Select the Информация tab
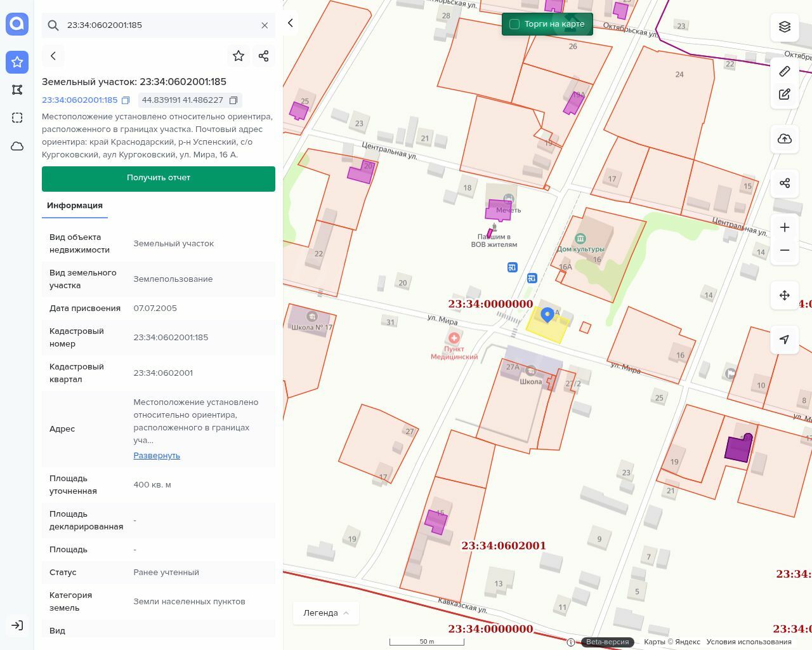This screenshot has width=812, height=650. point(75,206)
